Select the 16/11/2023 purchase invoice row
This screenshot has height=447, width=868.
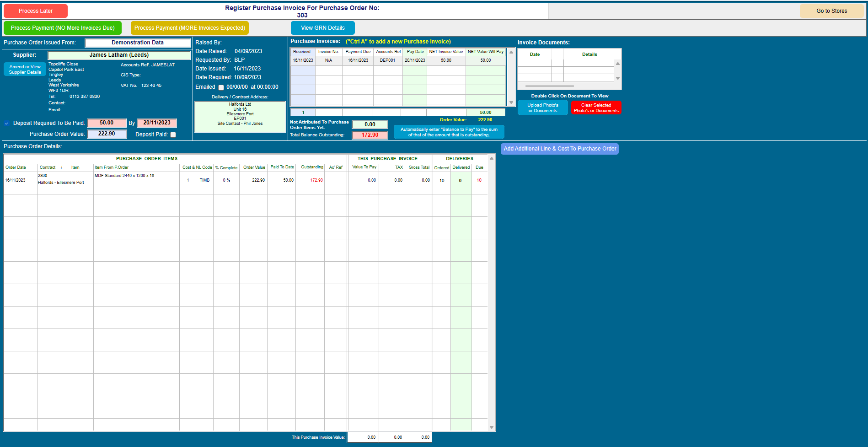click(398, 60)
